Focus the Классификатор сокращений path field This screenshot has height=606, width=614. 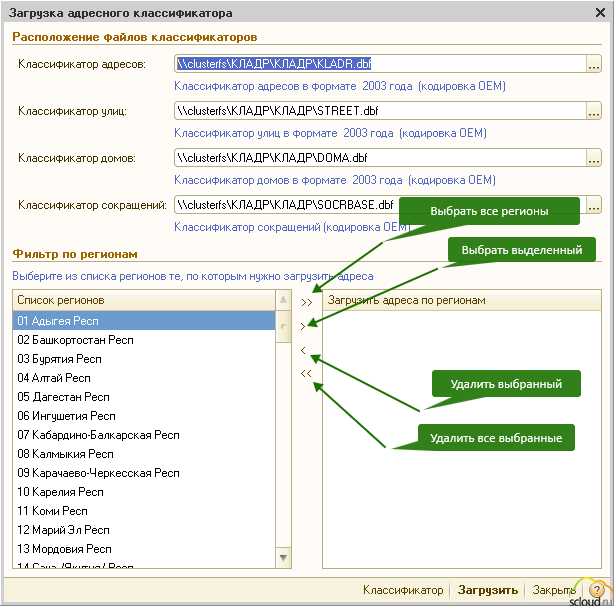[380, 205]
